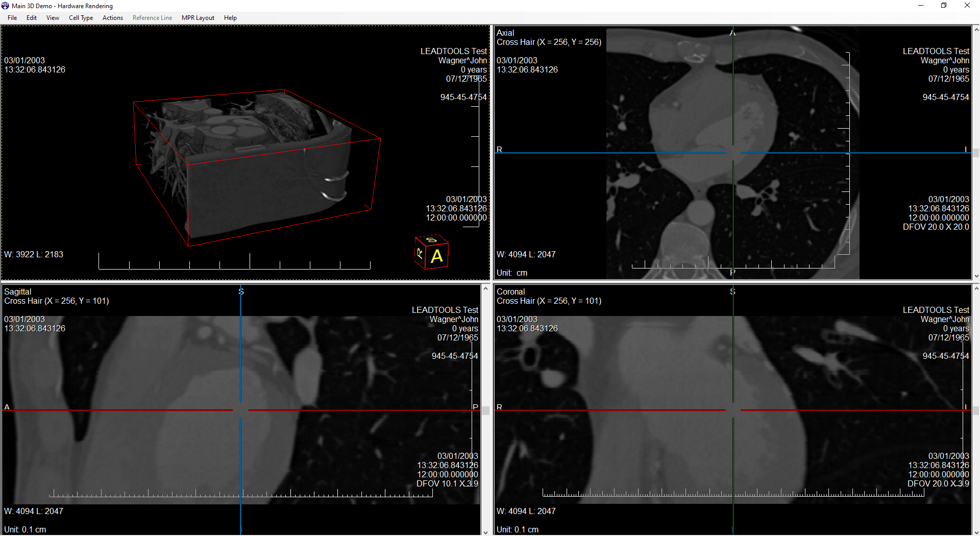
Task: Open the Cell Type menu
Action: pos(81,17)
